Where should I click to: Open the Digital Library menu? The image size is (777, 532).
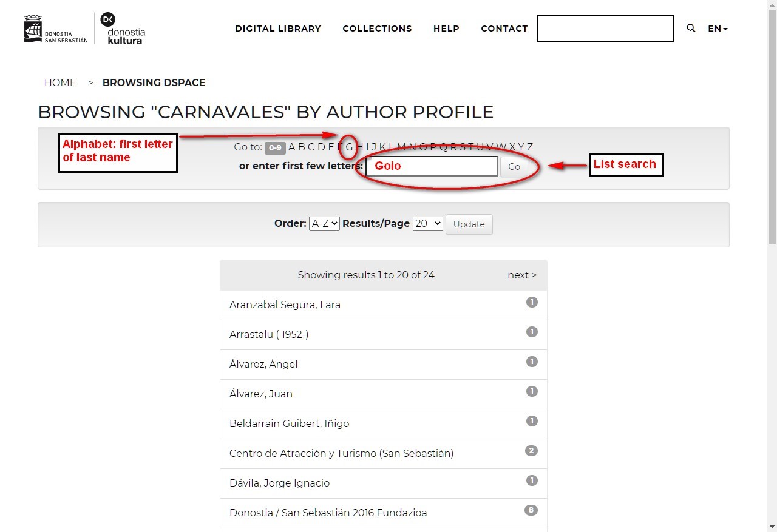tap(278, 29)
